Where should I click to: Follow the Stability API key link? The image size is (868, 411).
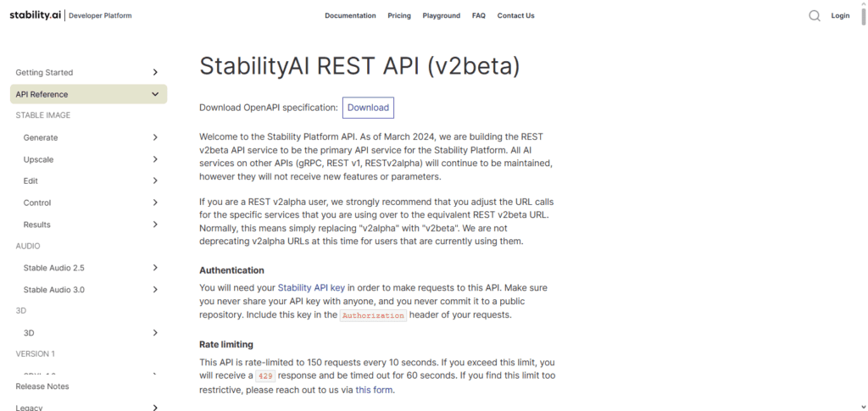pos(311,287)
